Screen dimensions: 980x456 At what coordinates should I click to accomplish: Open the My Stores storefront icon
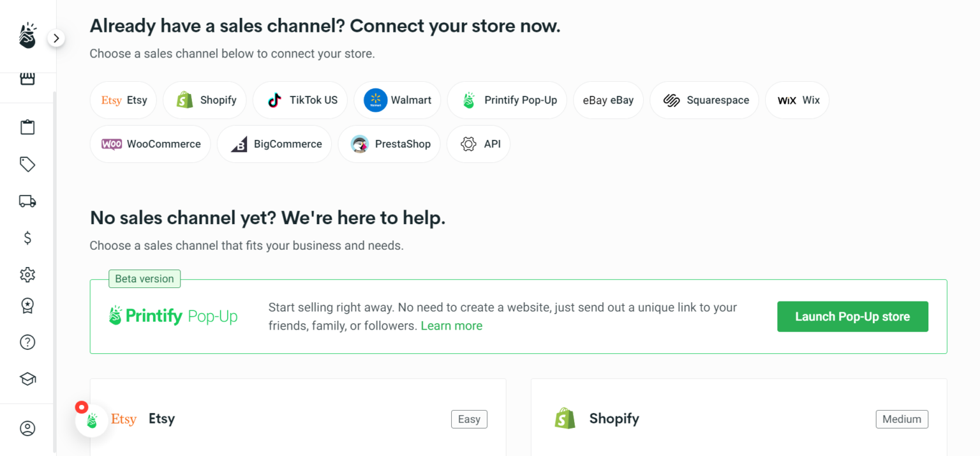[27, 78]
